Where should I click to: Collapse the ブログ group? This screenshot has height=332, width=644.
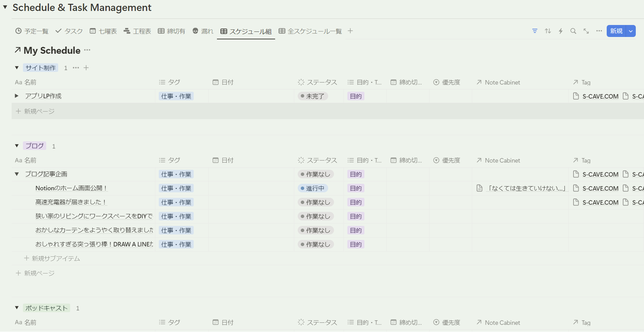17,145
